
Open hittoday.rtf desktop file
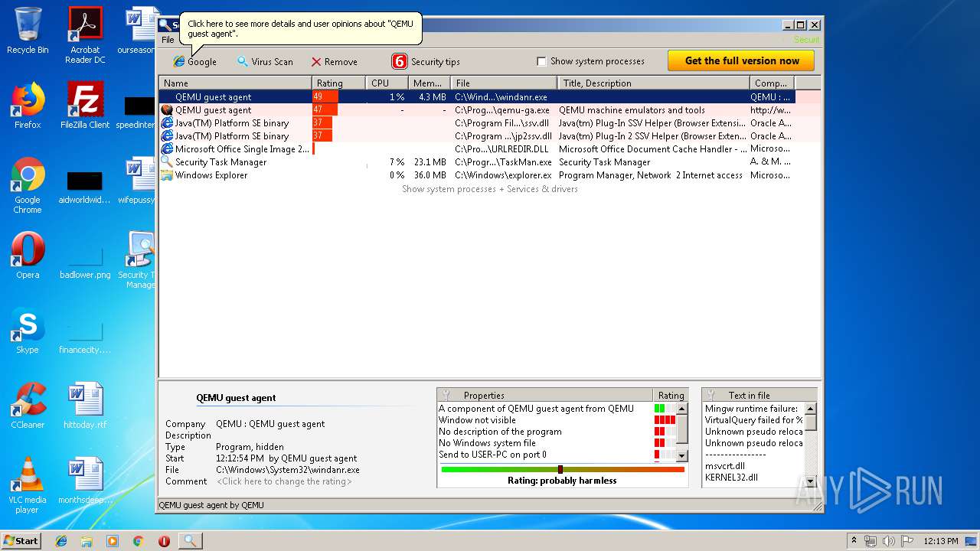click(85, 406)
